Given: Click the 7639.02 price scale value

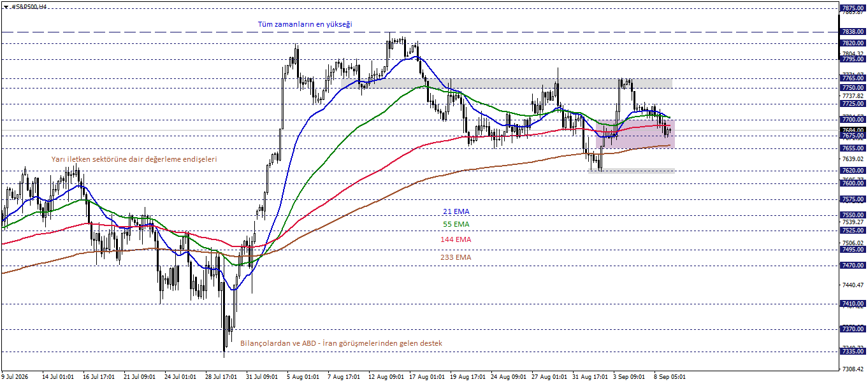Looking at the screenshot, I should pyautogui.click(x=853, y=159).
